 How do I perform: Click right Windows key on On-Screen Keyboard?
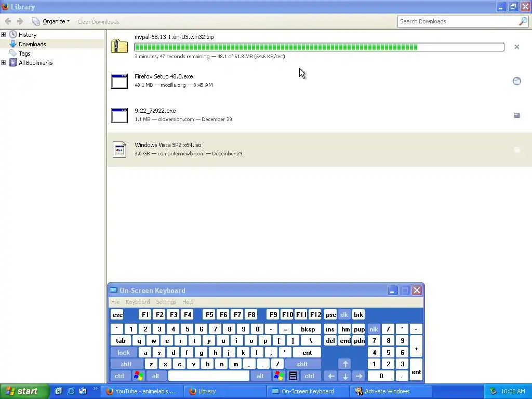coord(279,376)
